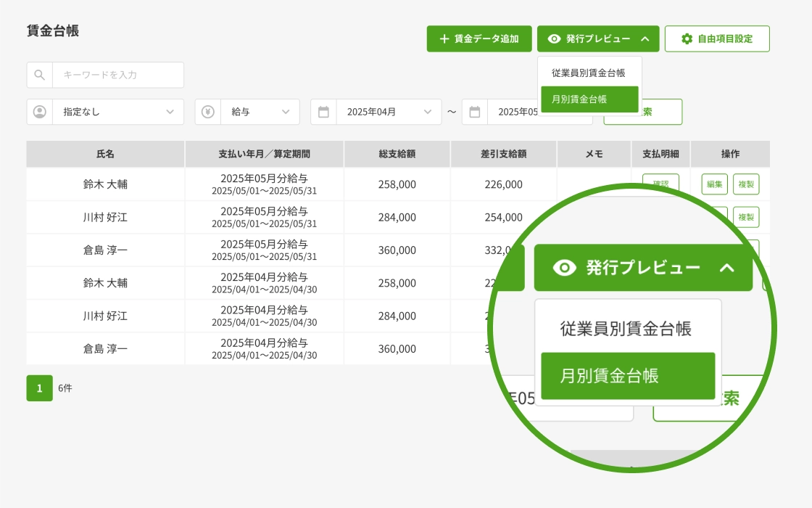812x508 pixels.
Task: Click the yen icon beside 給与
Action: [x=208, y=112]
